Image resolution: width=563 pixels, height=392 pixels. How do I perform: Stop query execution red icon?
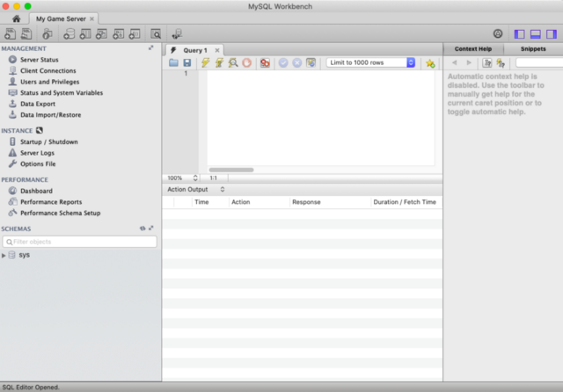coord(246,62)
